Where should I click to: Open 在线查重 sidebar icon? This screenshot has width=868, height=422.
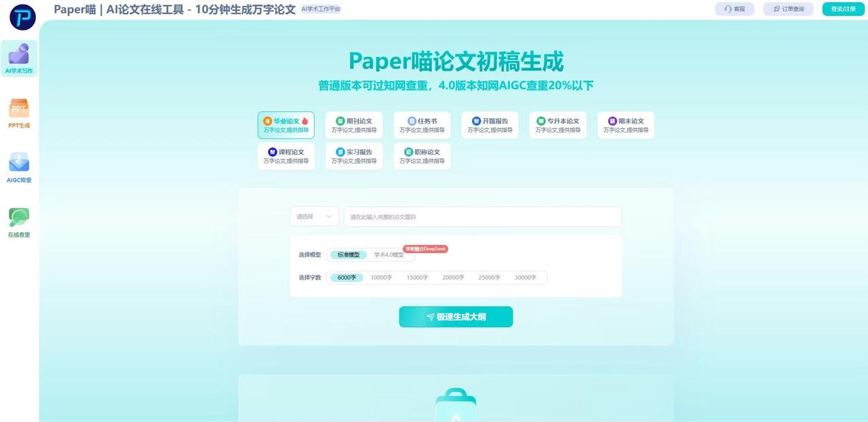(19, 218)
